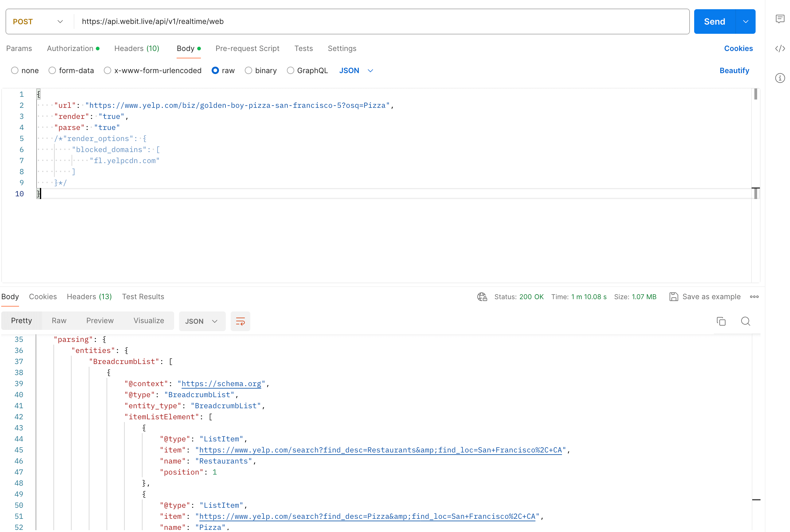Viewport: 790px width, 532px height.
Task: Open the response more options ellipsis
Action: pyautogui.click(x=754, y=297)
